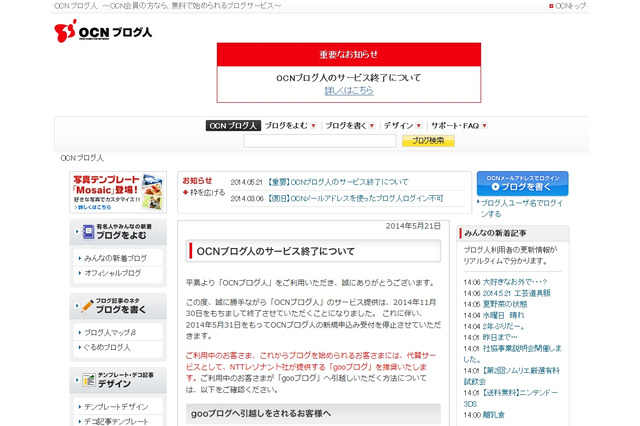This screenshot has width=640, height=426.
Task: Expand the デザイン dropdown arrow
Action: tap(419, 126)
